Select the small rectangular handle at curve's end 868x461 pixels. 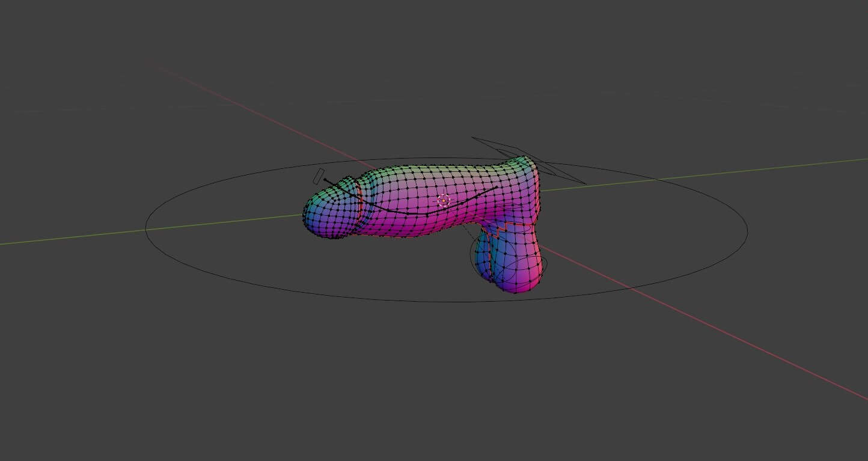(319, 177)
